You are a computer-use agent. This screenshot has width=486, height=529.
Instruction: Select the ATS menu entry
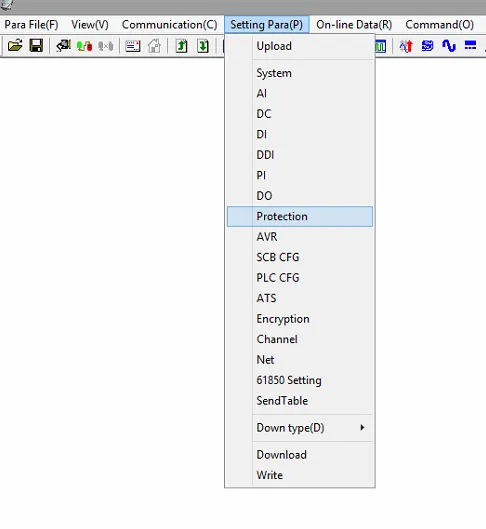pyautogui.click(x=300, y=298)
